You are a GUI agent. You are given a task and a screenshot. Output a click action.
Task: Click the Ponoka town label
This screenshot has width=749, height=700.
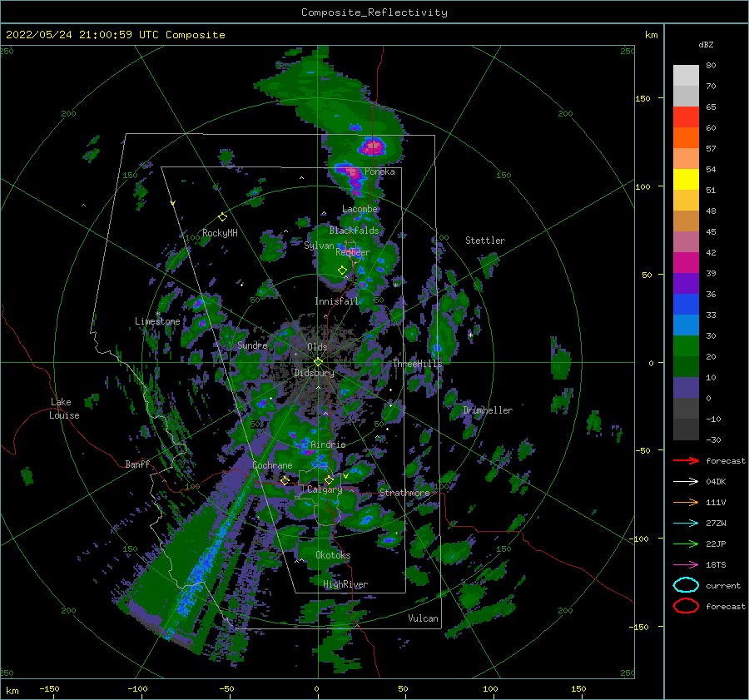(x=379, y=171)
